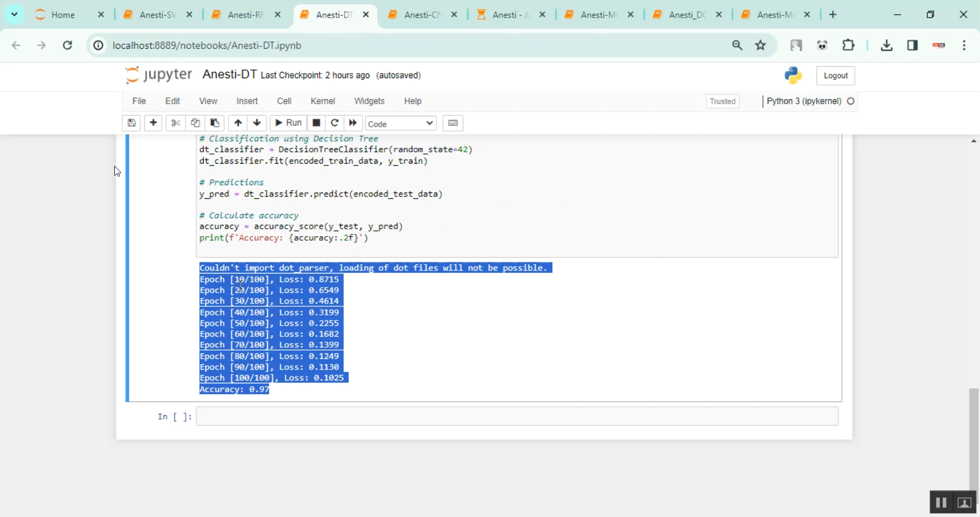Insert a new cell below
The height and width of the screenshot is (517, 980).
153,123
